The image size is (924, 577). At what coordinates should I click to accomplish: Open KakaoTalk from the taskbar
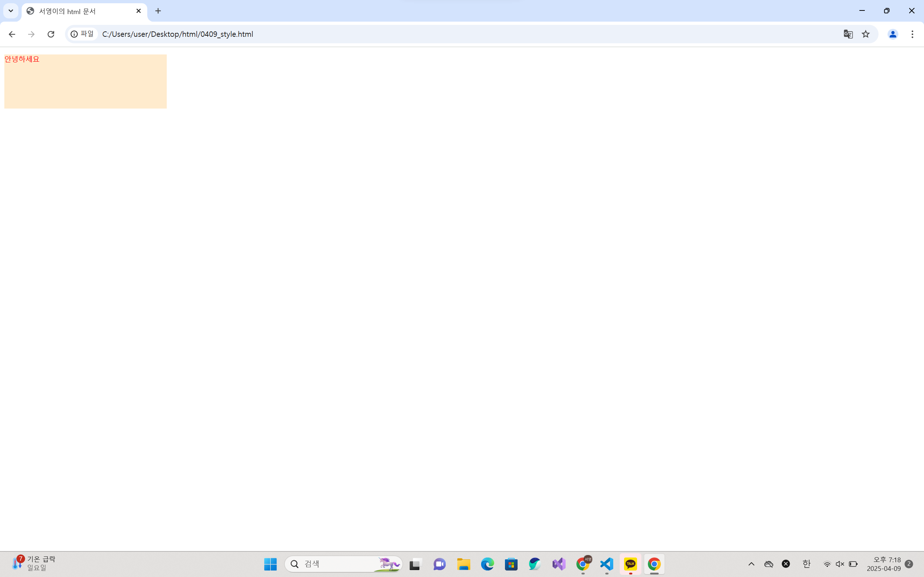(631, 564)
